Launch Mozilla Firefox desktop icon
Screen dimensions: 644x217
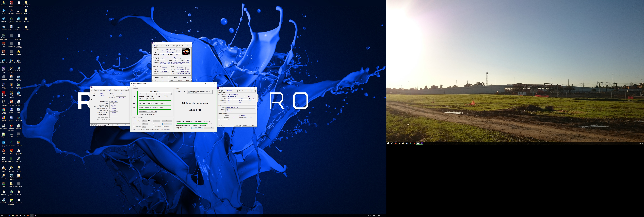[x=4, y=119]
